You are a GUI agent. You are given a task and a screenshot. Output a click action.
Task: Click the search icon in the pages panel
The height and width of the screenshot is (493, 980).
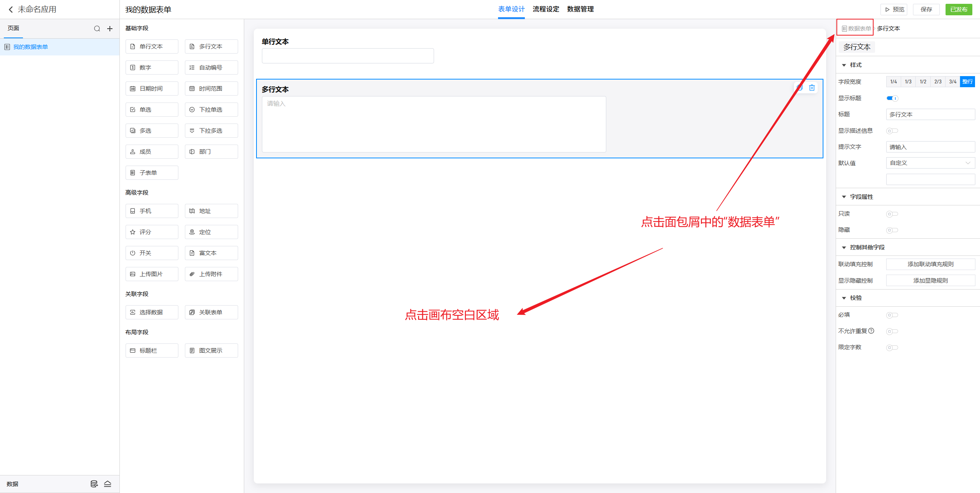97,29
